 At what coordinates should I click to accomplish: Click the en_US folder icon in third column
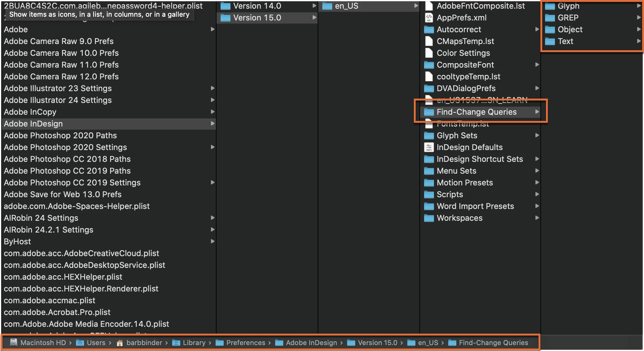(327, 6)
